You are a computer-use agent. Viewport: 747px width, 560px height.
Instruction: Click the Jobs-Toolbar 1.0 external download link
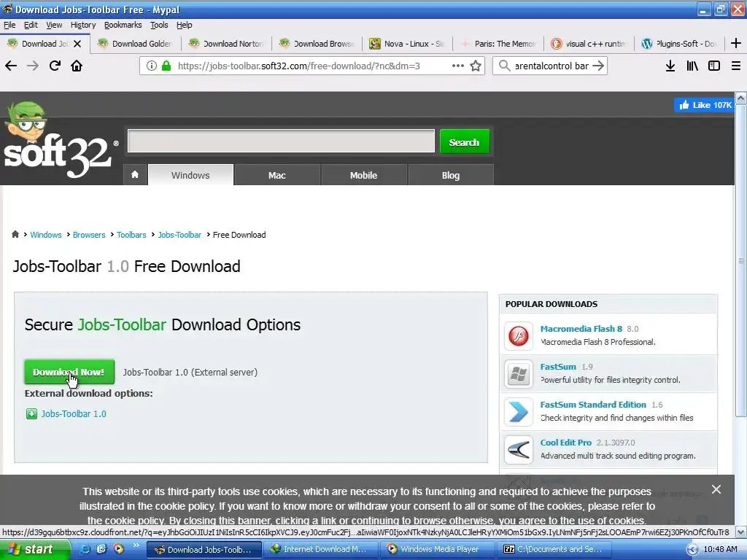pos(74,414)
